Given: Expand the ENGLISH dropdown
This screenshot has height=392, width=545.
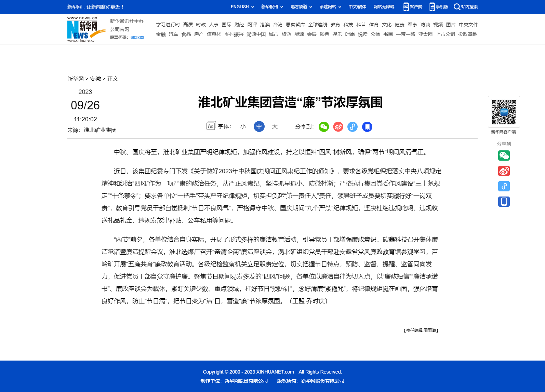Looking at the screenshot, I should 242,7.
